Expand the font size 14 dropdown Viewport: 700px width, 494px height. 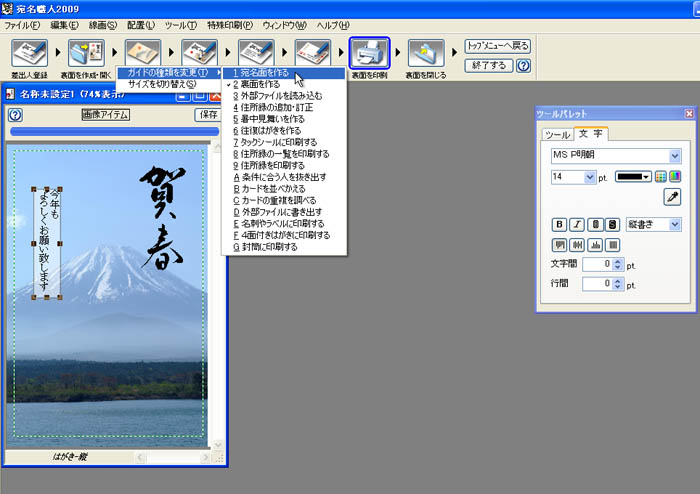[x=589, y=177]
